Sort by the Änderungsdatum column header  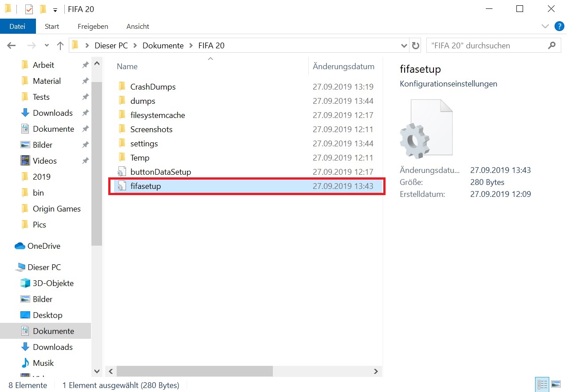[x=343, y=66]
